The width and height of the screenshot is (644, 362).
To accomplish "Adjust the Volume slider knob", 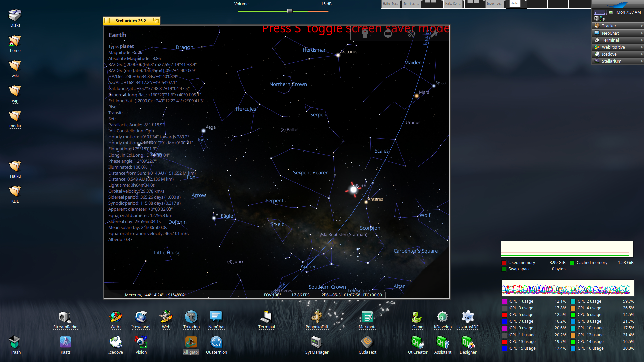I will pyautogui.click(x=290, y=11).
